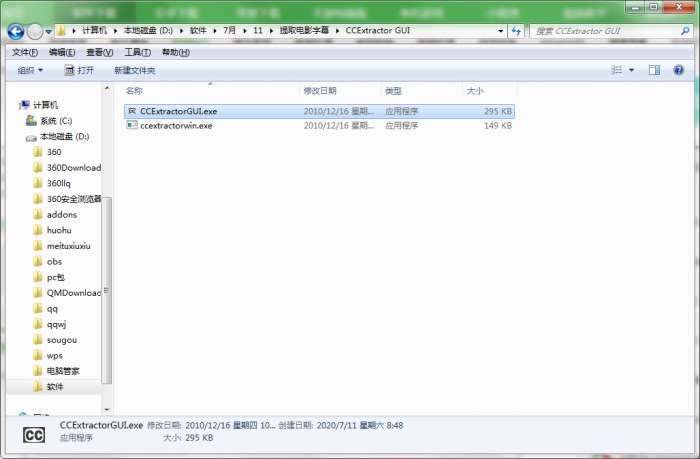Toggle the preview pane icon
Image resolution: width=700 pixels, height=459 pixels.
click(x=654, y=70)
